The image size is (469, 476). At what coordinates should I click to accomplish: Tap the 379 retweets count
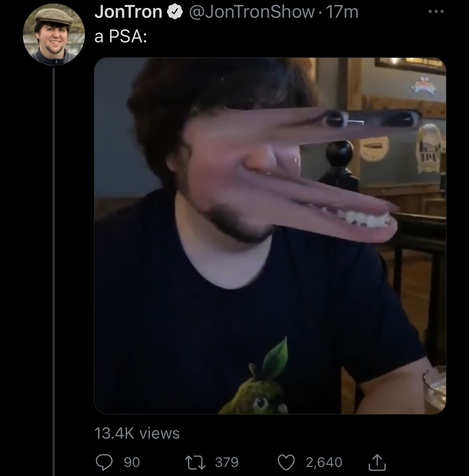coord(227,462)
